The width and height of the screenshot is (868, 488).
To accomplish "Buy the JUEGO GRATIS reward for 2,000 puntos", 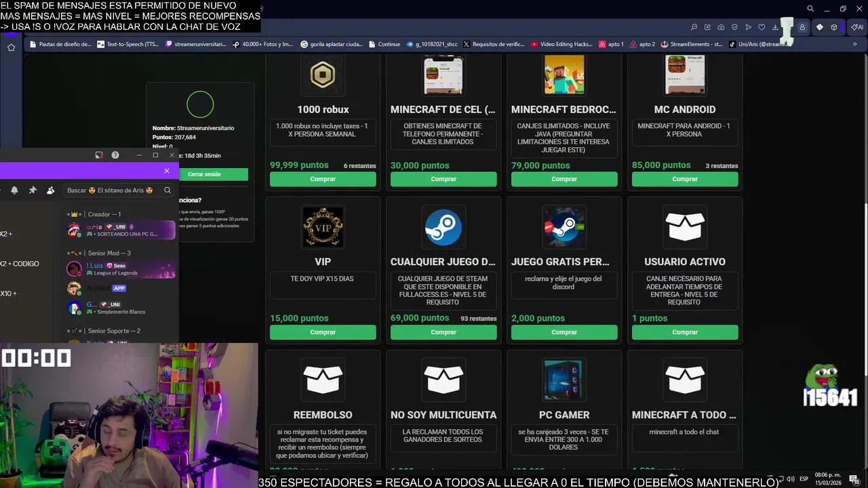I will coord(564,332).
